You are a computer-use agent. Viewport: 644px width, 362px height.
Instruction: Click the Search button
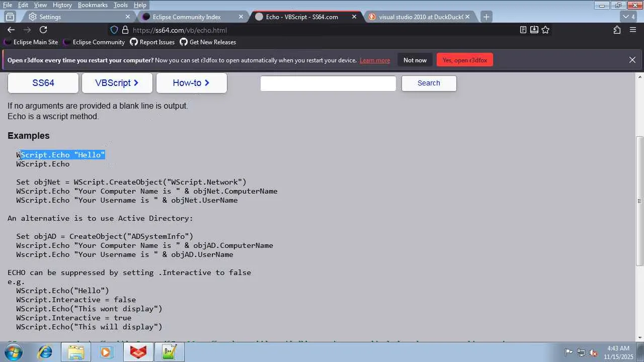point(429,83)
